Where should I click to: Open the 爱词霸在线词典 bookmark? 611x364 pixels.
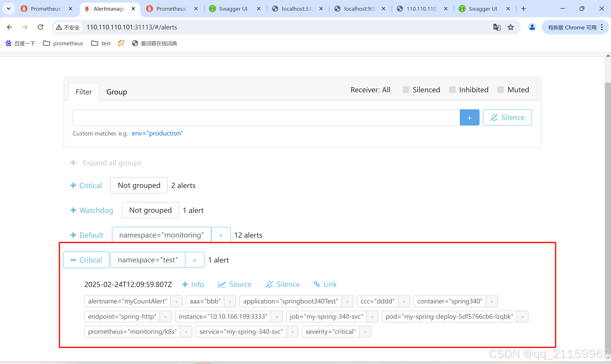(154, 43)
